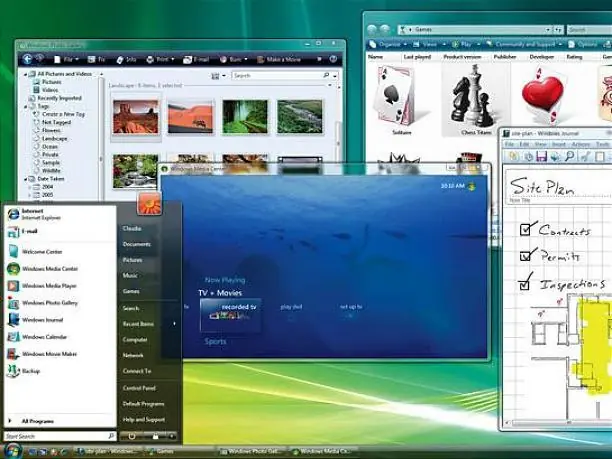Click Info in Photo Gallery toolbar
The image size is (612, 459).
click(126, 59)
